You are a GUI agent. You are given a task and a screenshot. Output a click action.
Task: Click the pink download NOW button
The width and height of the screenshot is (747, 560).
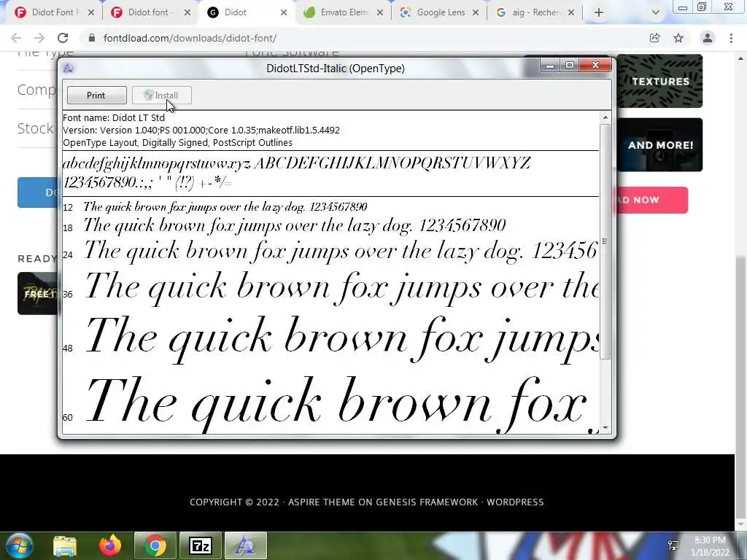click(x=651, y=200)
